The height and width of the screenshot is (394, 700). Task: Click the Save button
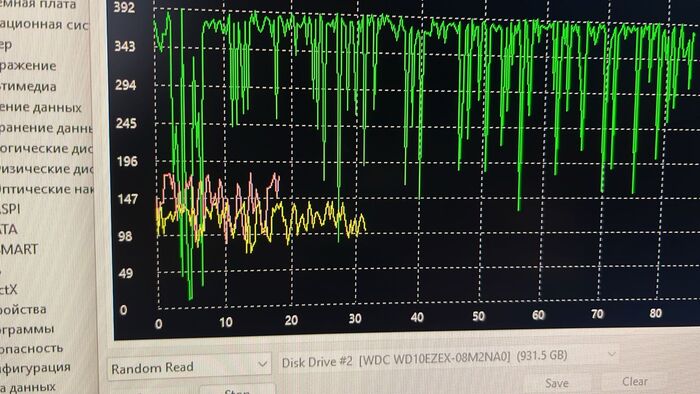556,383
